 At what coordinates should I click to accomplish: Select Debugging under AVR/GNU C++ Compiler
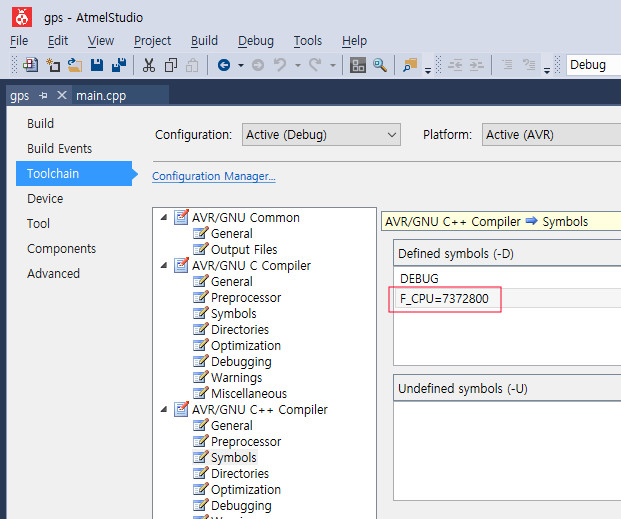tap(241, 506)
